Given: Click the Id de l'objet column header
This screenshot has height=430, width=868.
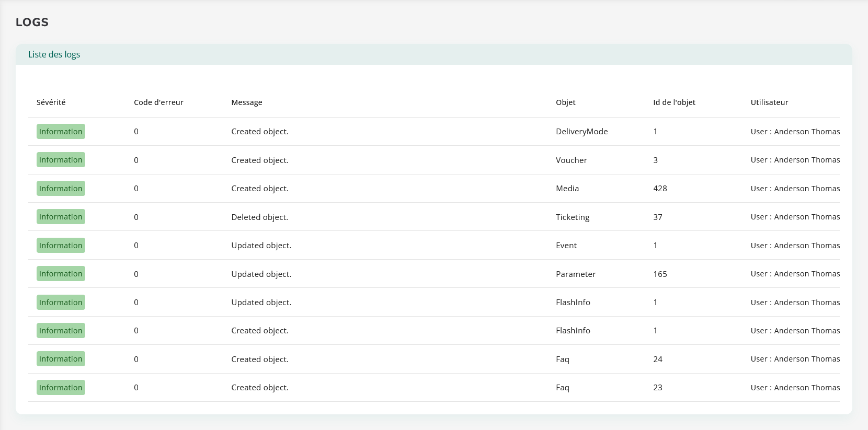Looking at the screenshot, I should tap(674, 102).
